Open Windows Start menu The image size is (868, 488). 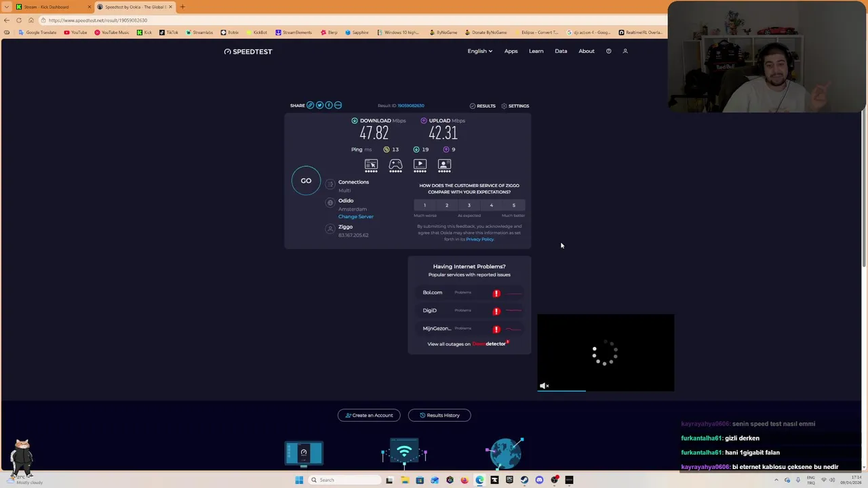[x=299, y=480]
